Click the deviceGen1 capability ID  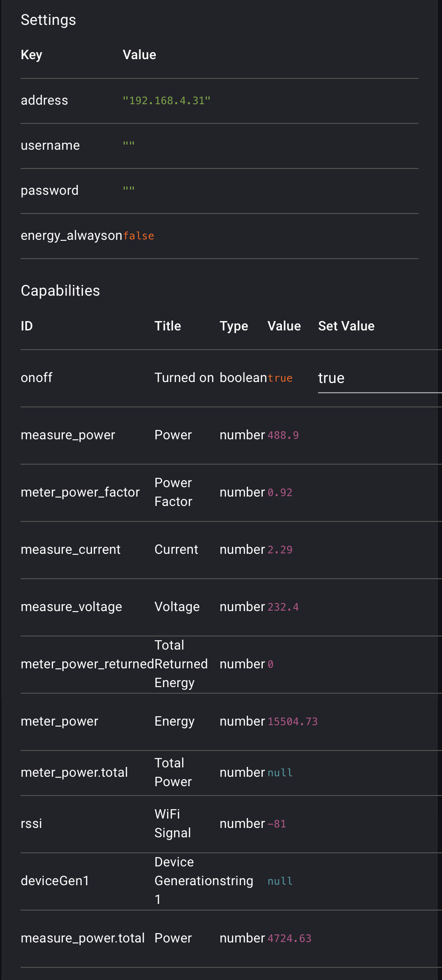(55, 881)
